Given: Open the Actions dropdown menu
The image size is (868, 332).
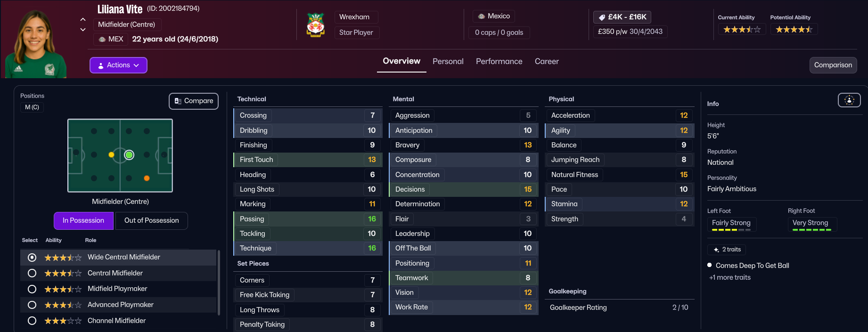Looking at the screenshot, I should pos(118,65).
